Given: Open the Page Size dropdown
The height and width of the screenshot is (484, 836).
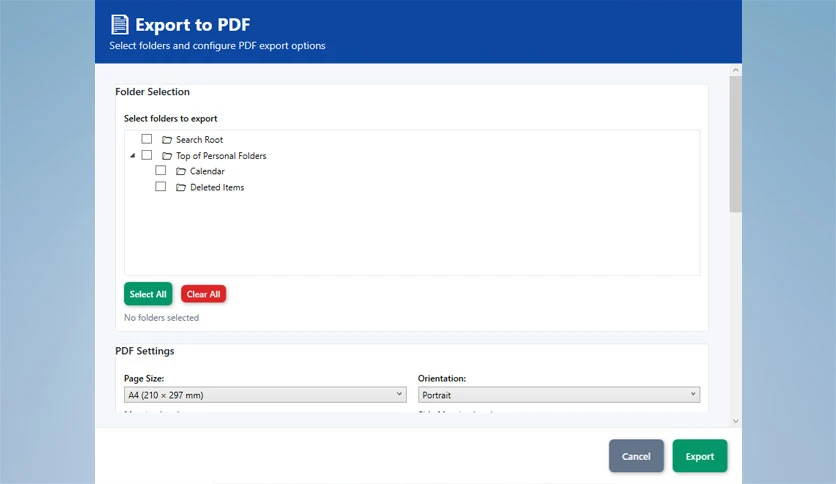Looking at the screenshot, I should [265, 395].
